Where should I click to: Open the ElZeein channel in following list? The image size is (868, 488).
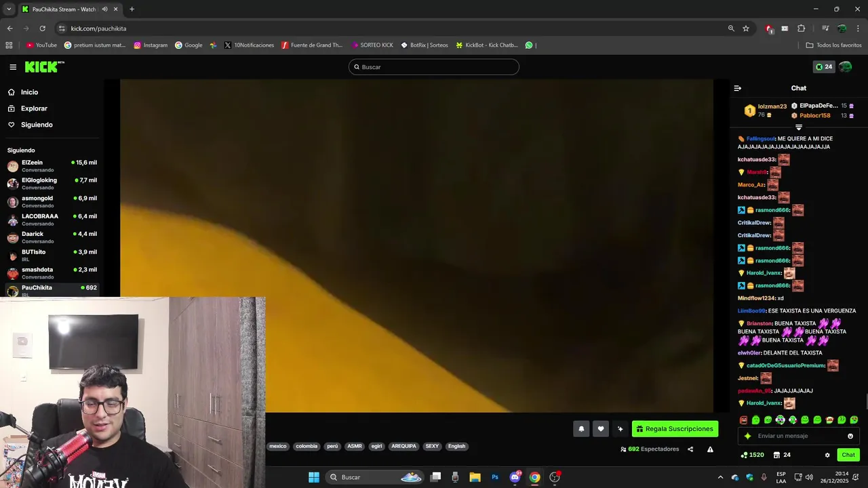pyautogui.click(x=52, y=165)
